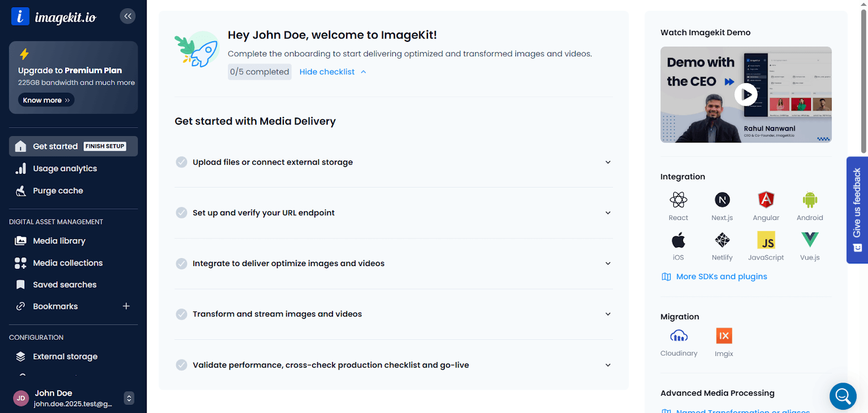Select the Imgix migration icon
868x413 pixels.
click(x=724, y=336)
